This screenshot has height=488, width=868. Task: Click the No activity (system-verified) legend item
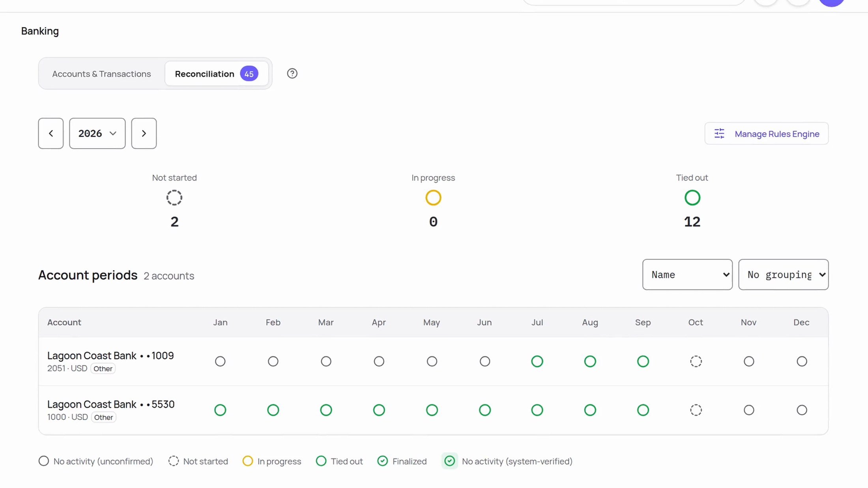[x=507, y=461]
